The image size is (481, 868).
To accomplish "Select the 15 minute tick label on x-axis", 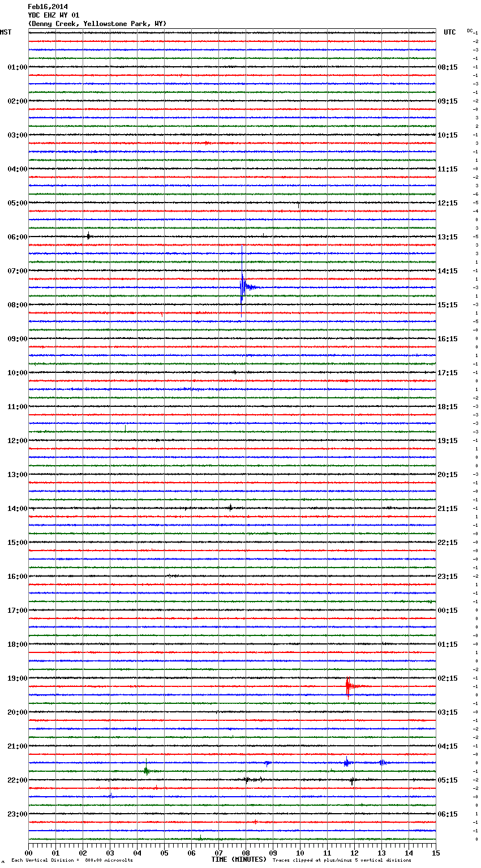I will tap(436, 853).
